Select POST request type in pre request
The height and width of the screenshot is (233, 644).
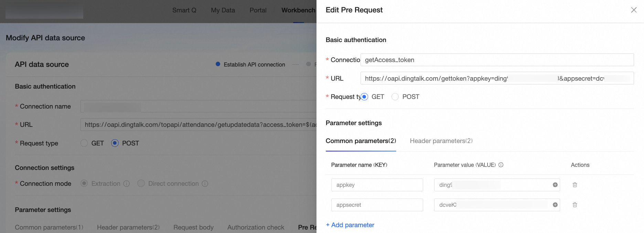pos(395,97)
